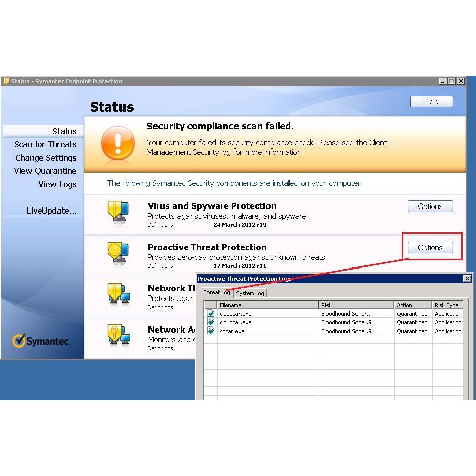Viewport: 476px width, 476px height.
Task: Sort the log by Risk Type column
Action: [447, 305]
